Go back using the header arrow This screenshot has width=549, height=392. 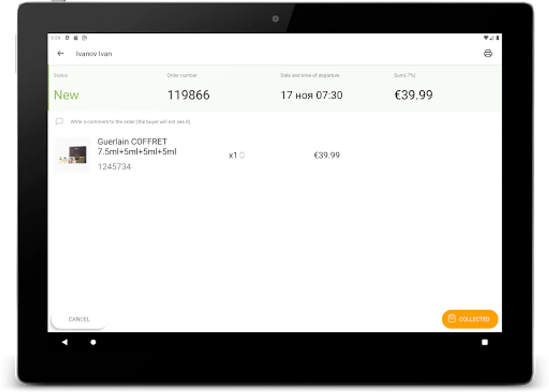click(x=61, y=54)
